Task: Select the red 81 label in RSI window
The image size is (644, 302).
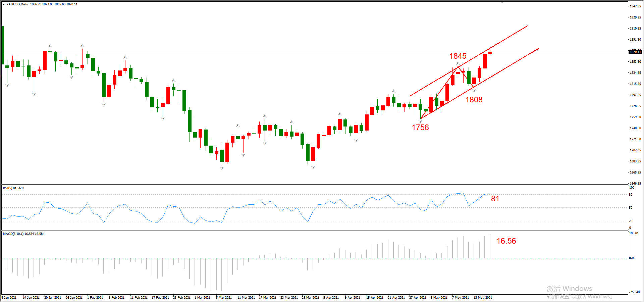Action: [495, 199]
